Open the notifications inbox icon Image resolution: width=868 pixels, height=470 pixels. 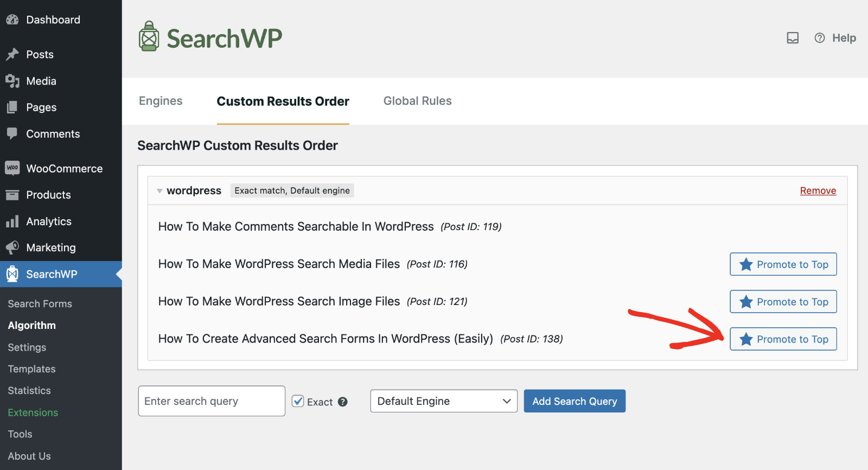(x=793, y=38)
